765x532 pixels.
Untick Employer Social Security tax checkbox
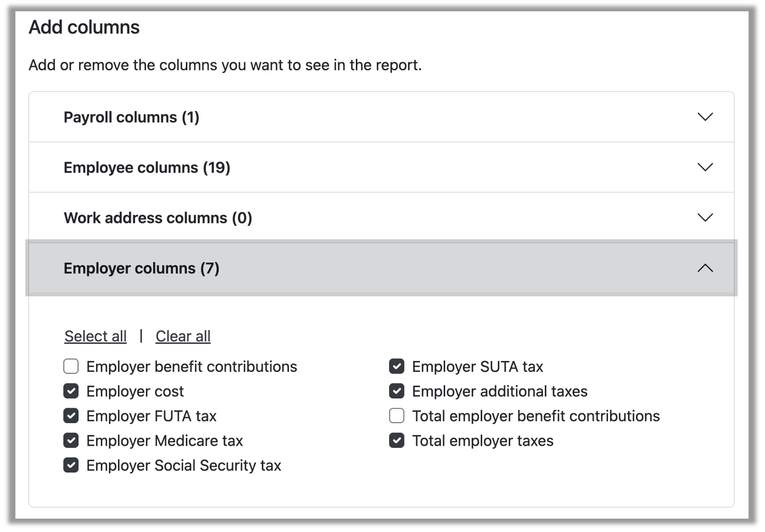71,465
